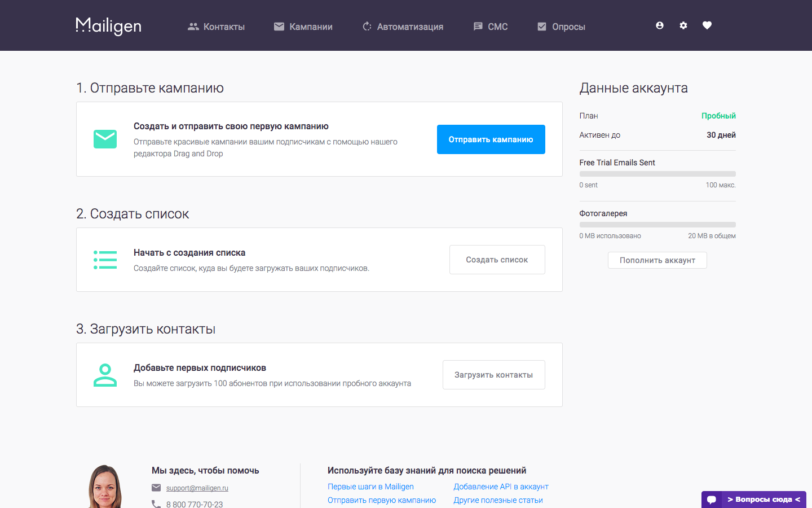Click the envelope icon next to Кампании
The height and width of the screenshot is (508, 812).
point(279,25)
